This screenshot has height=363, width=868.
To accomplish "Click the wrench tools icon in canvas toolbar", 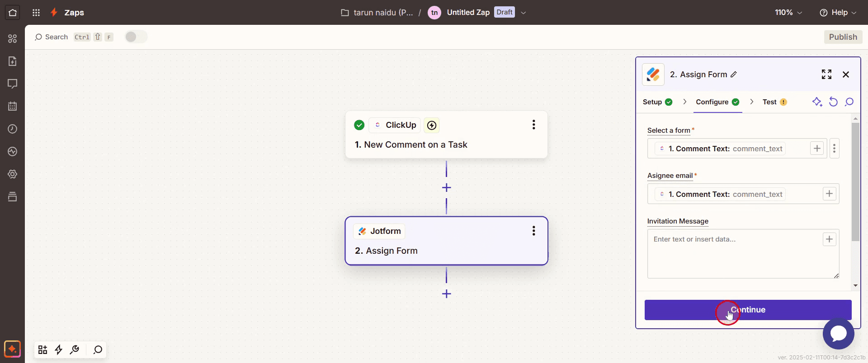I will tap(75, 350).
